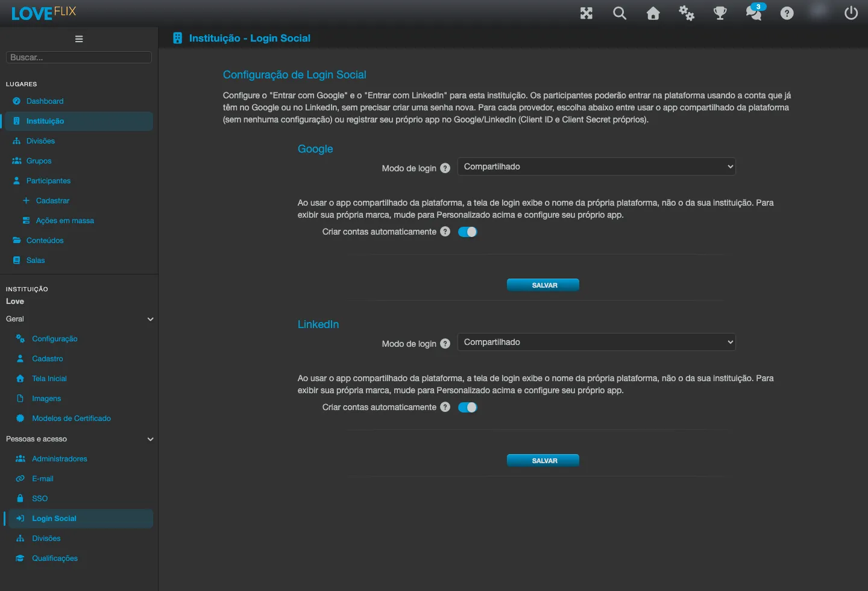This screenshot has height=591, width=868.
Task: Open Modelos de Certificado in sidebar
Action: (x=71, y=419)
